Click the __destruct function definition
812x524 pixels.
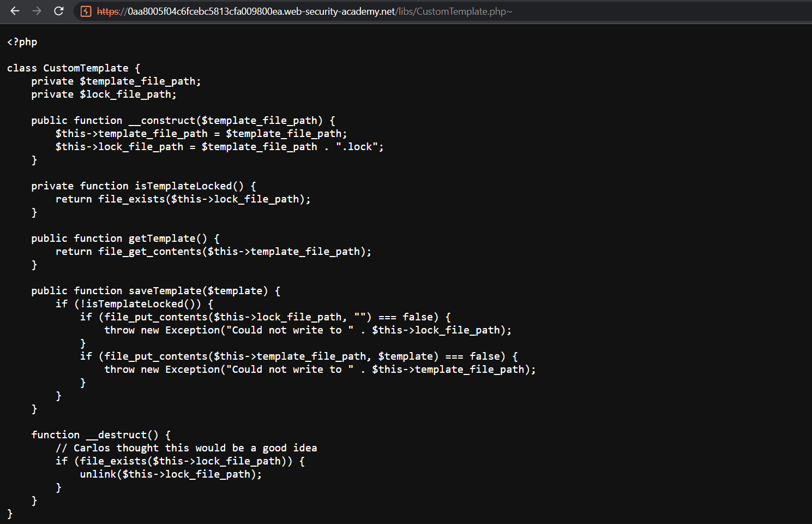100,434
